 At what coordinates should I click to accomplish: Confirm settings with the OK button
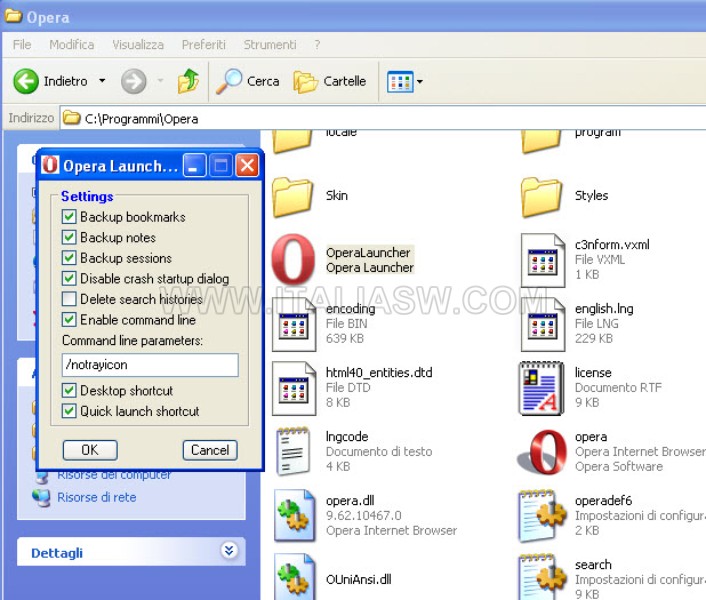pos(90,450)
